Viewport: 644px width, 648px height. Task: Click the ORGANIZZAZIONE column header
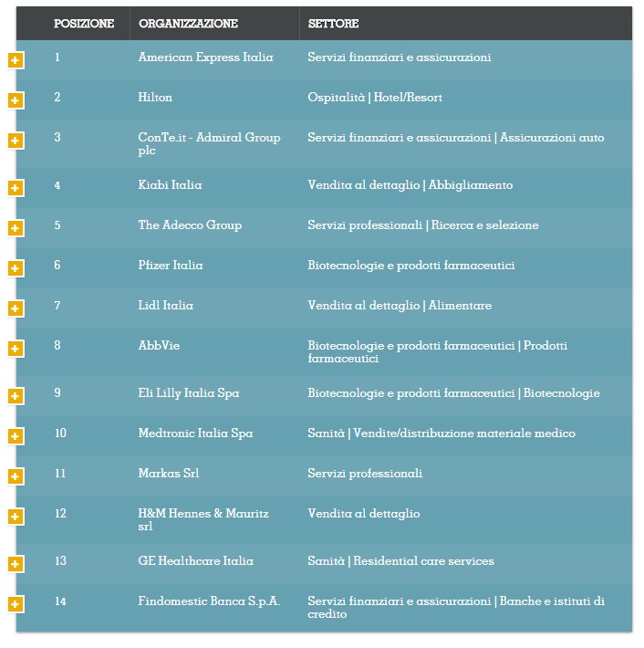click(x=189, y=24)
